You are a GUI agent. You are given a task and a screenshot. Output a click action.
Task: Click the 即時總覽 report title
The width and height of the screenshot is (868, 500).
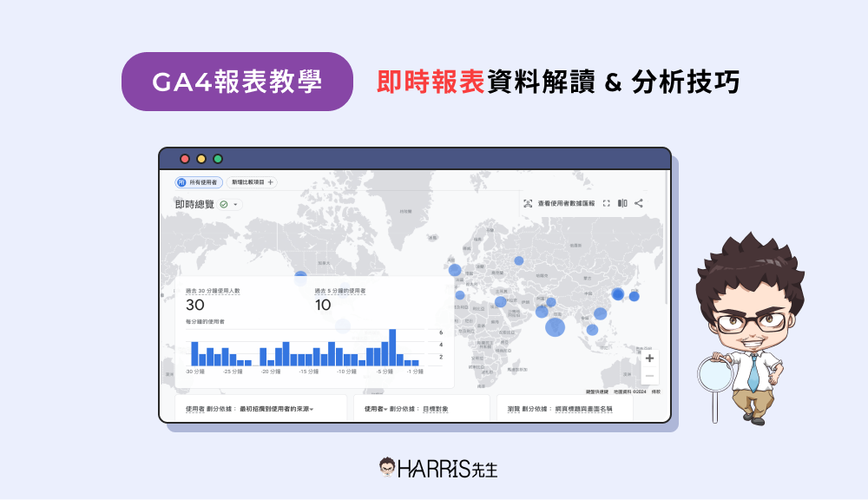[194, 204]
